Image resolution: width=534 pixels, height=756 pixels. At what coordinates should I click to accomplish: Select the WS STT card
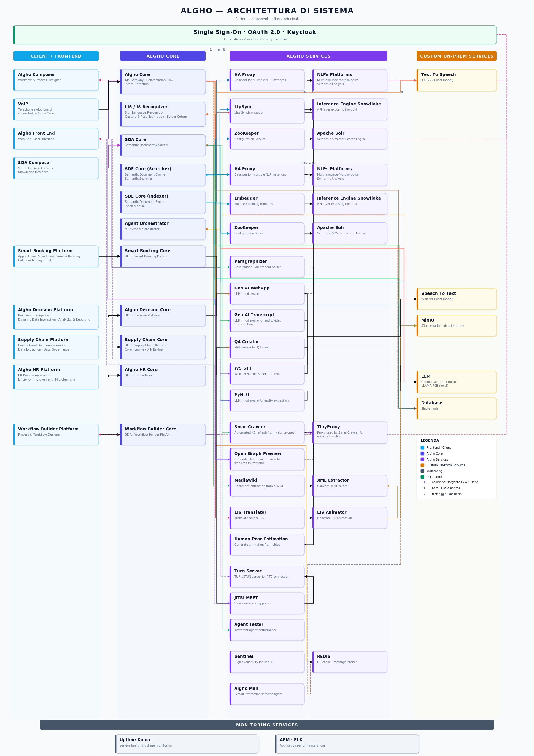pyautogui.click(x=267, y=374)
